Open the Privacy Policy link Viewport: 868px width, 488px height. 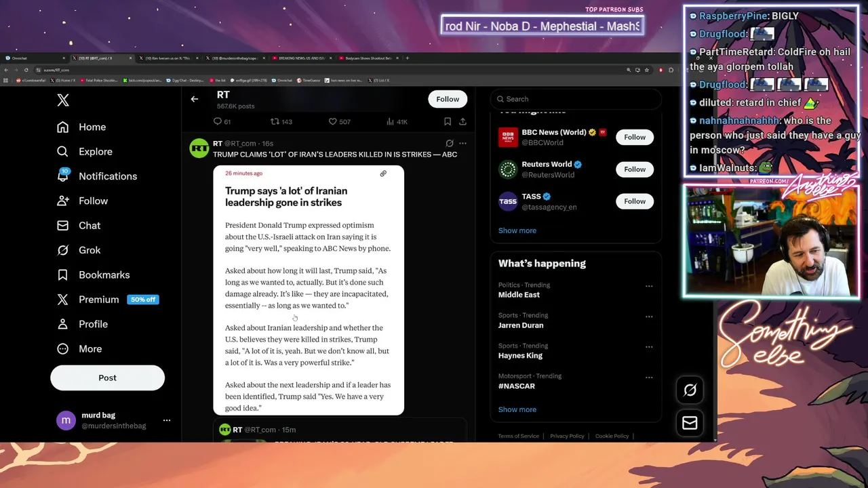[x=567, y=436]
